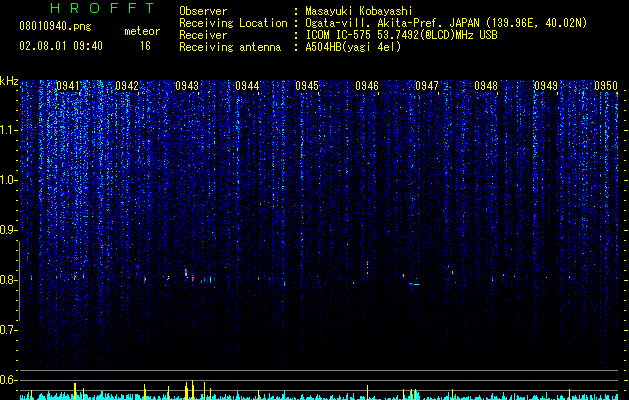
Task: Click the ICOM IC-575 receiver text
Action: tap(401, 35)
